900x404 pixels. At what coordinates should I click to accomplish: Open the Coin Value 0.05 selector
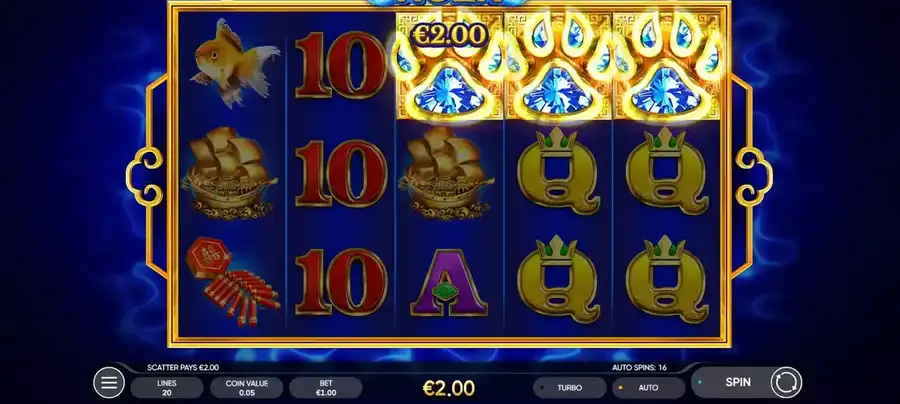point(246,387)
